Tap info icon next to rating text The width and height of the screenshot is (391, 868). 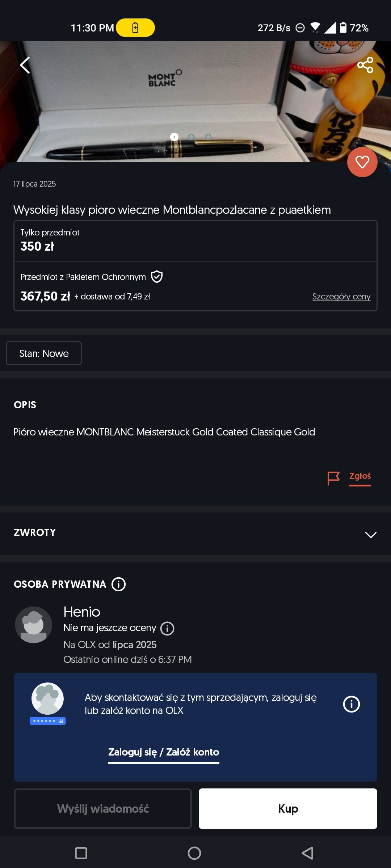pyautogui.click(x=167, y=628)
